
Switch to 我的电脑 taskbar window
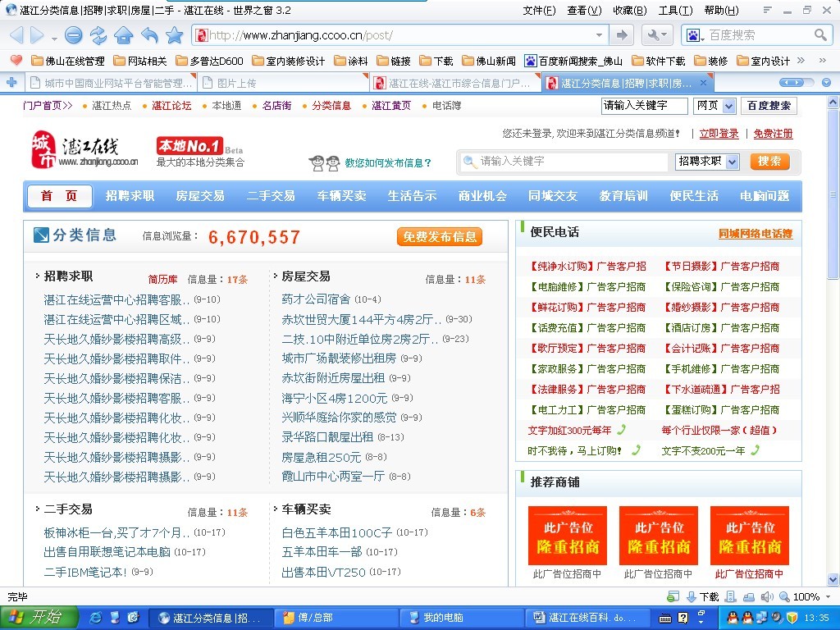point(461,619)
